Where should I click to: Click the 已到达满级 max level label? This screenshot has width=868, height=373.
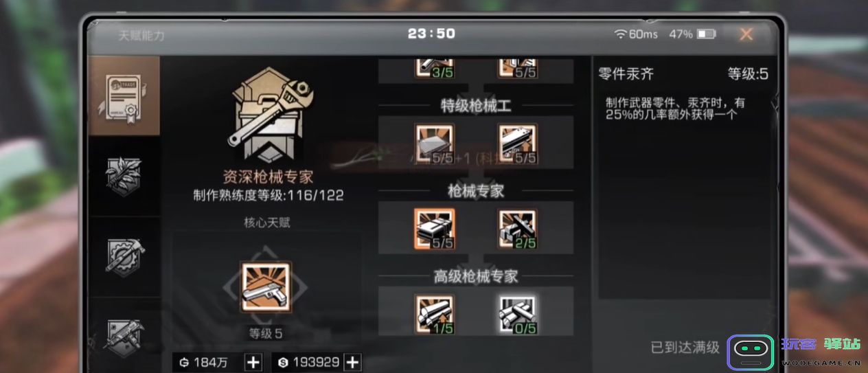(685, 347)
